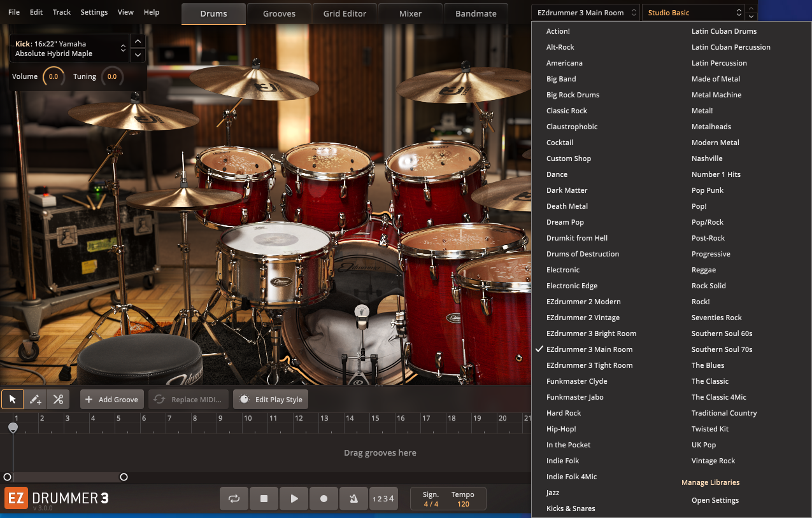
Task: Click the EZ Drummer 3 logo
Action: [x=57, y=499]
